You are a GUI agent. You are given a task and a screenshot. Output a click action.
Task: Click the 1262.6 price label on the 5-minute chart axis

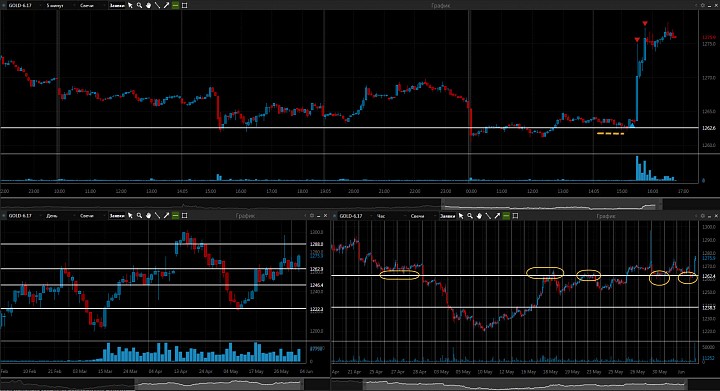709,128
